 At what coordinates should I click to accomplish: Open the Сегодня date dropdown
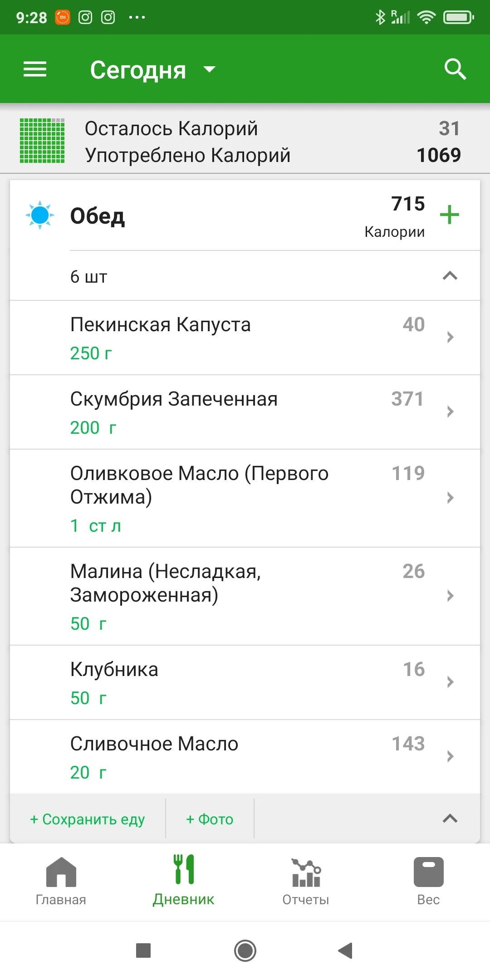coord(152,70)
